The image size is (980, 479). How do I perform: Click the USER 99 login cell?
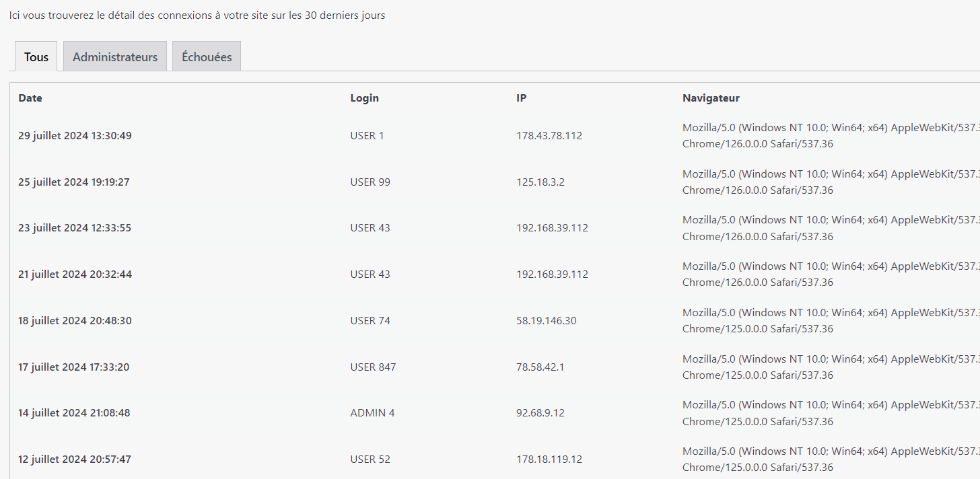[370, 182]
